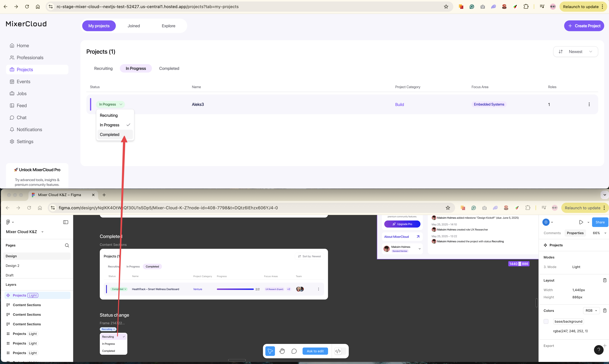Toggle Figma Dev Mode switch

pyautogui.click(x=340, y=351)
